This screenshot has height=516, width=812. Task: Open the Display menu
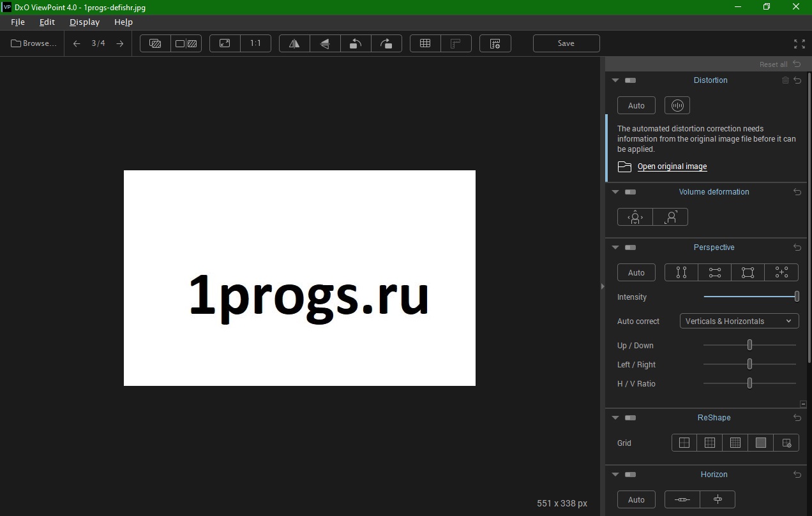(84, 22)
